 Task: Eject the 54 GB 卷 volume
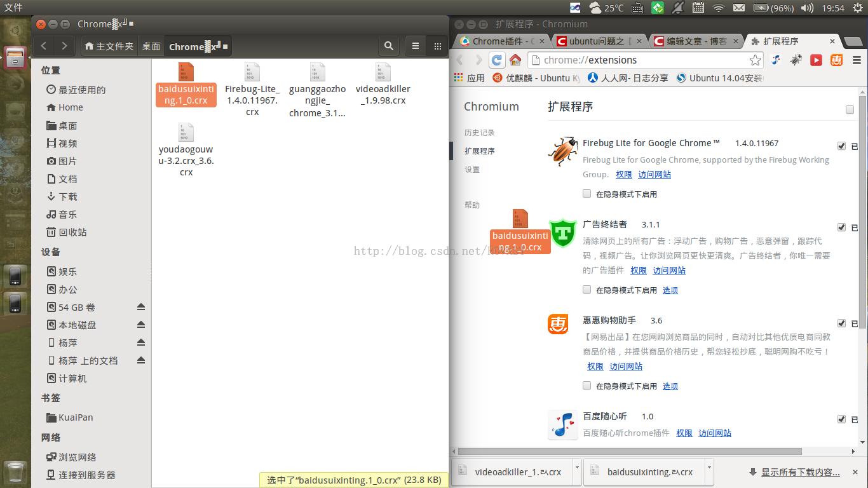(x=141, y=307)
